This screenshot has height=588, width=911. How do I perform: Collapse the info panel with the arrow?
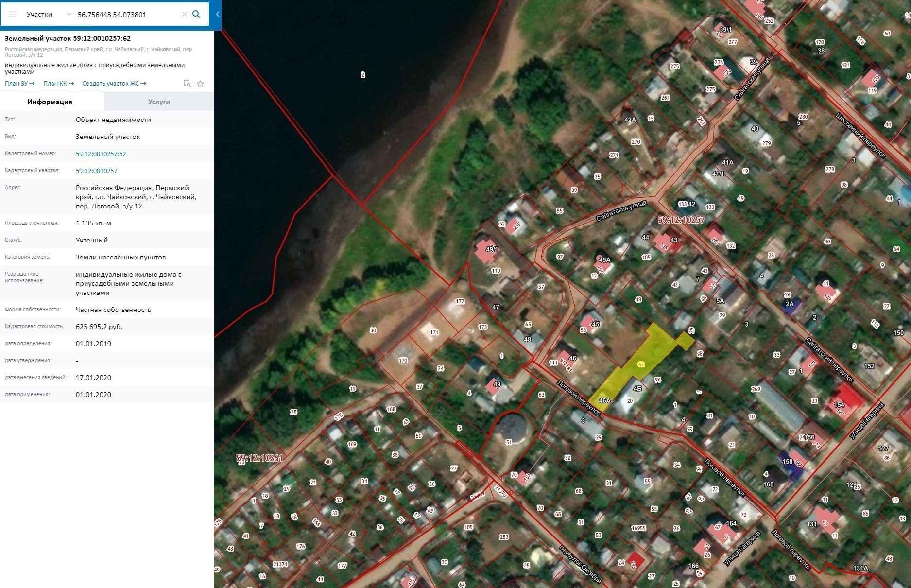[218, 15]
